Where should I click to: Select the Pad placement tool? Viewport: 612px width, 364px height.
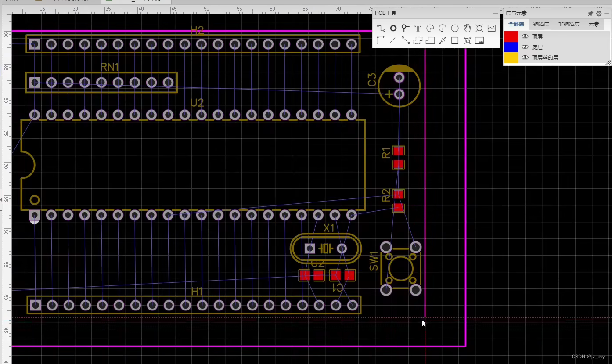393,28
